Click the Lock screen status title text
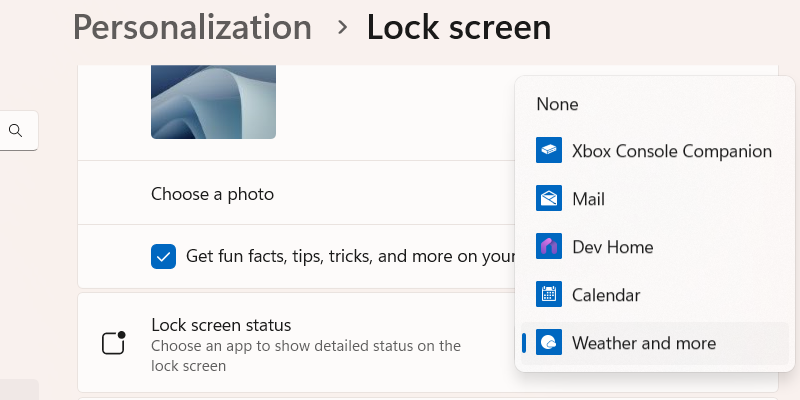The width and height of the screenshot is (800, 400). click(221, 325)
